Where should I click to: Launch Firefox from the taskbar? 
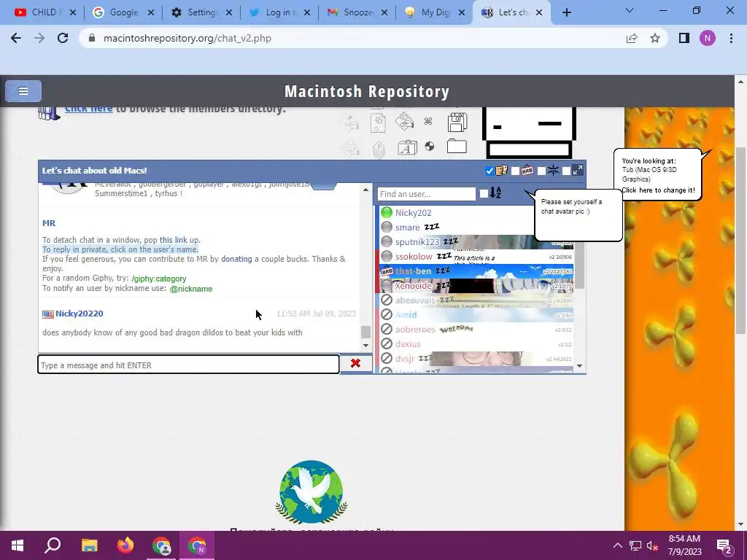coord(125,545)
